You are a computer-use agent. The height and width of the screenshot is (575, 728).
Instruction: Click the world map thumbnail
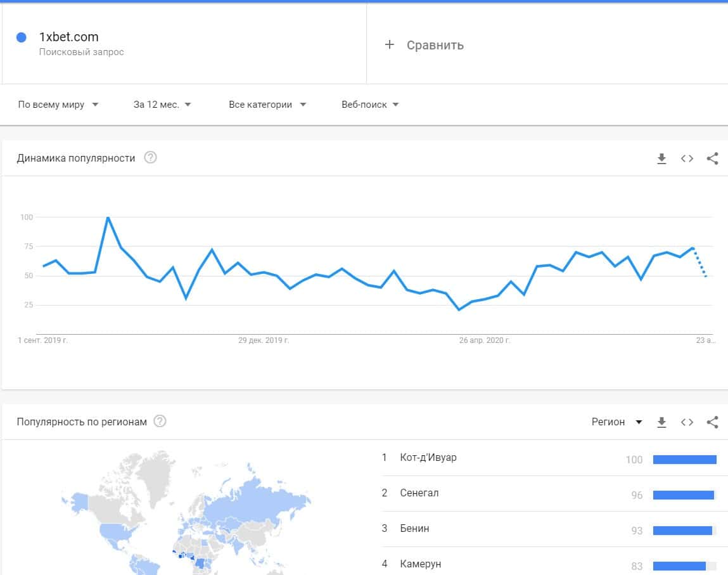click(x=190, y=514)
